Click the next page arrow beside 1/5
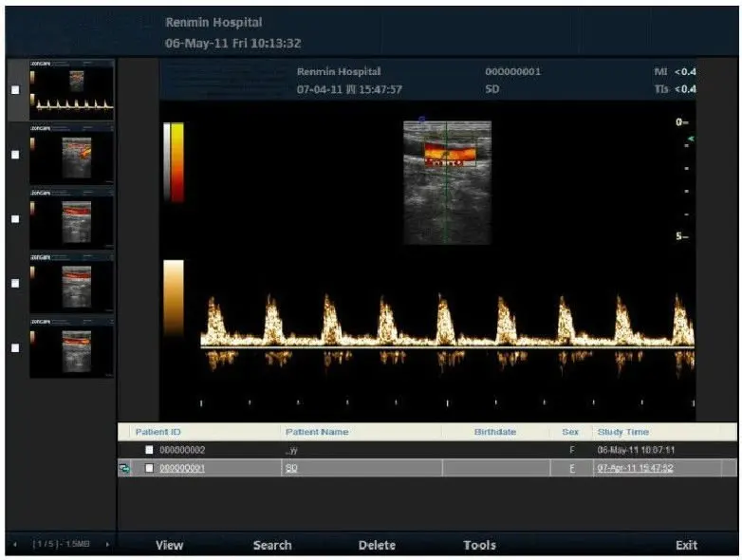742x560 pixels. point(107,545)
